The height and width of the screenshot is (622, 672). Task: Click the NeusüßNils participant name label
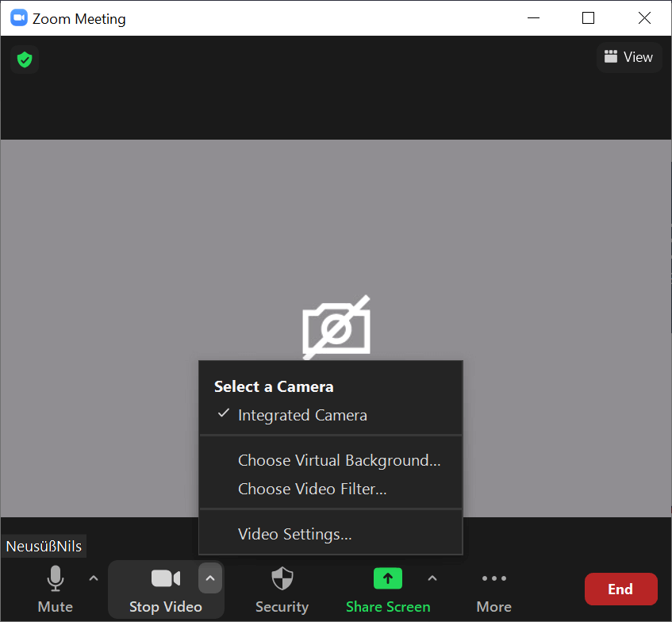tap(44, 546)
